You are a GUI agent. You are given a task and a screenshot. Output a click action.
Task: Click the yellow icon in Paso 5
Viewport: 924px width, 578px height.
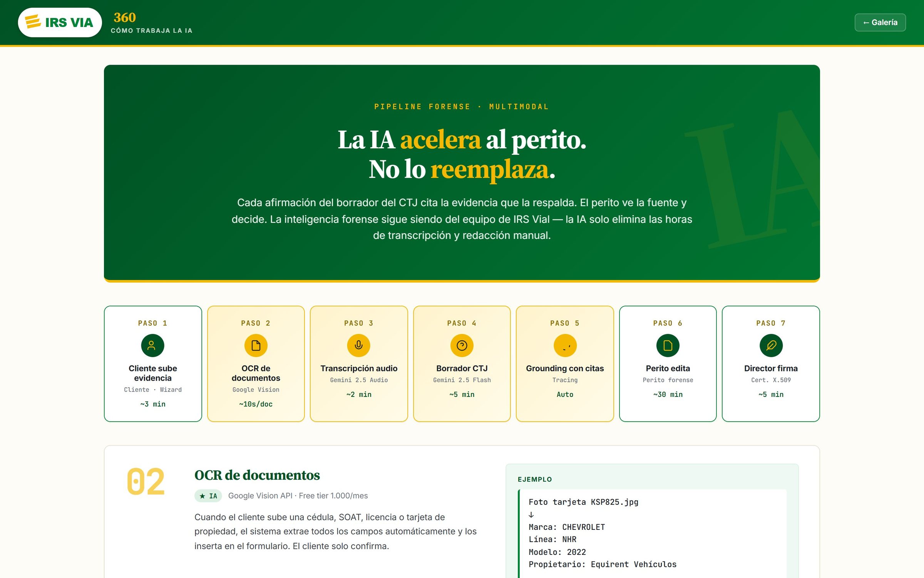565,345
